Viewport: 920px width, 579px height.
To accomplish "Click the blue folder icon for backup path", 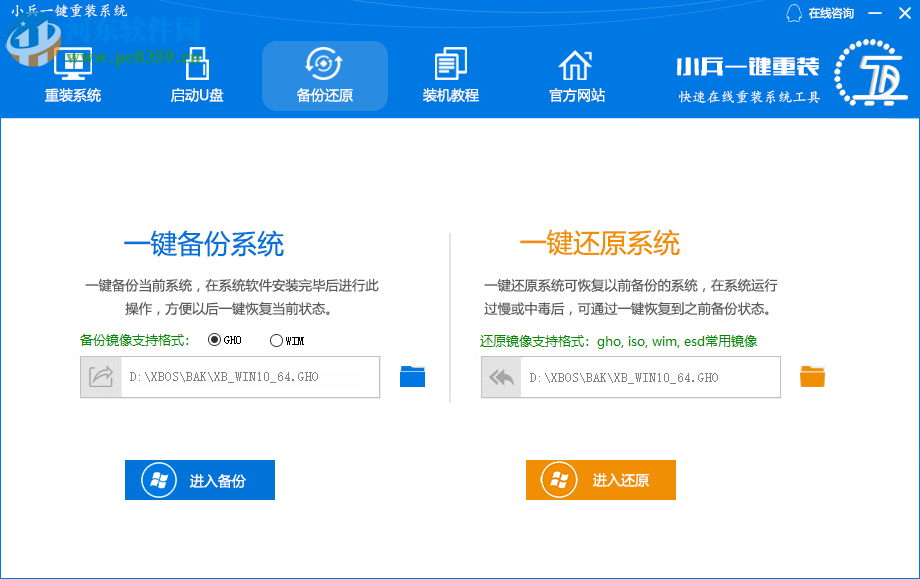I will [x=412, y=377].
